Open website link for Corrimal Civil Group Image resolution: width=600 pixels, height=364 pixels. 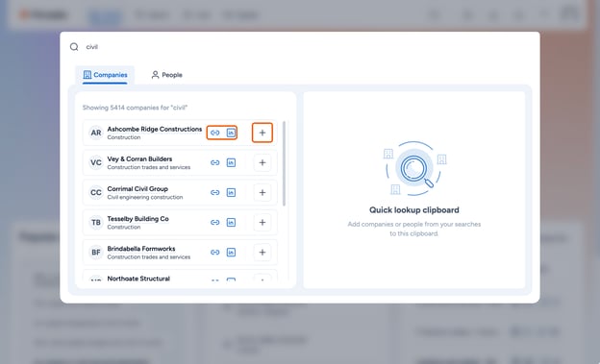[215, 192]
